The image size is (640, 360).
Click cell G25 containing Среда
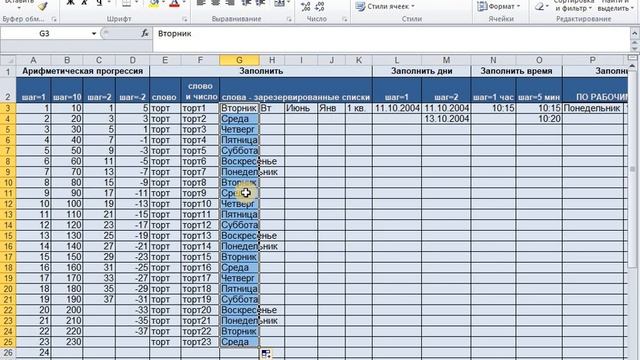239,342
